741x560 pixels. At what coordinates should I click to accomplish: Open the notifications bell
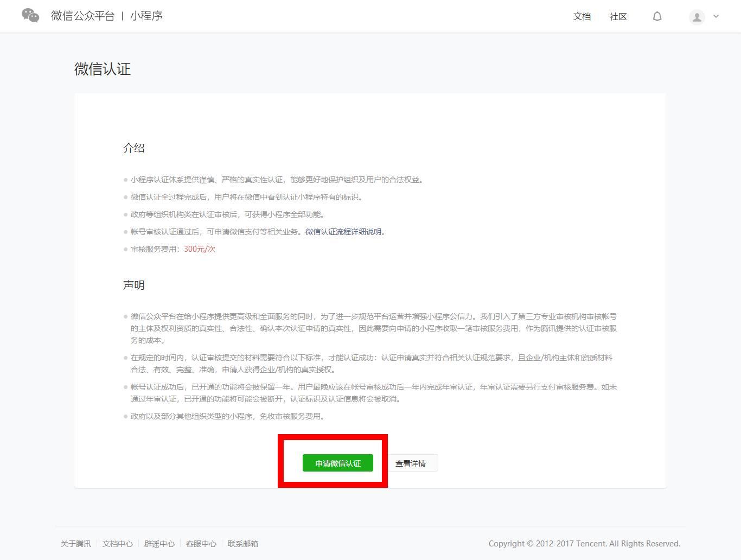657,16
